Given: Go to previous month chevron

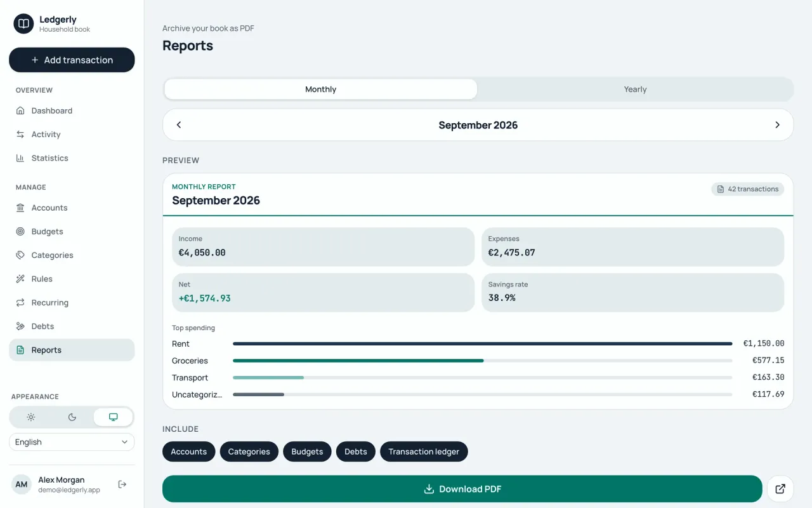Looking at the screenshot, I should [x=179, y=125].
